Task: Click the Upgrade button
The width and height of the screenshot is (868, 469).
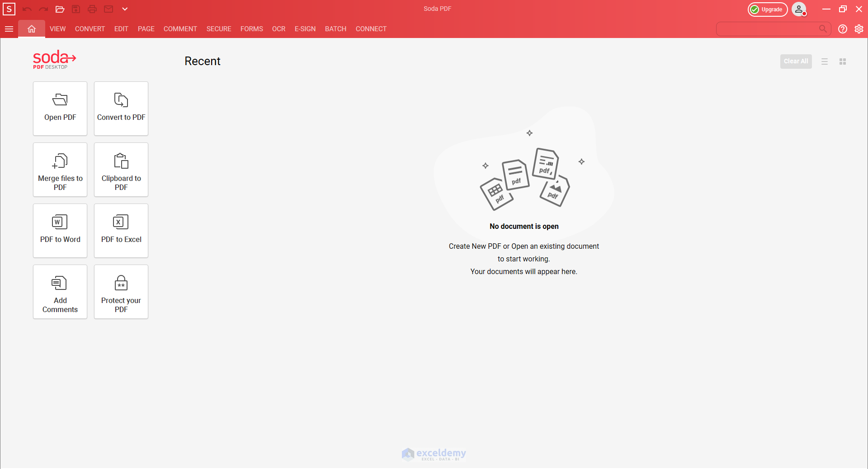Action: pos(768,9)
